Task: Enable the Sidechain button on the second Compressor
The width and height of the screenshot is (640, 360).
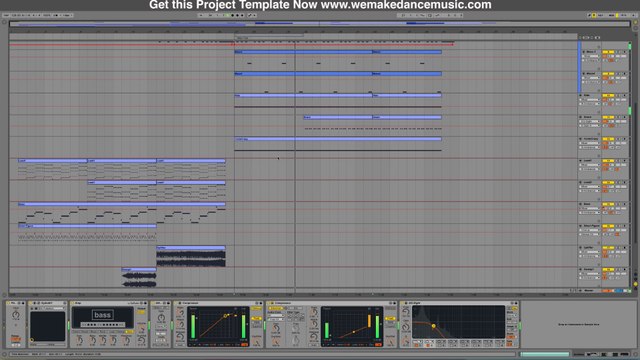Action: pyautogui.click(x=276, y=308)
